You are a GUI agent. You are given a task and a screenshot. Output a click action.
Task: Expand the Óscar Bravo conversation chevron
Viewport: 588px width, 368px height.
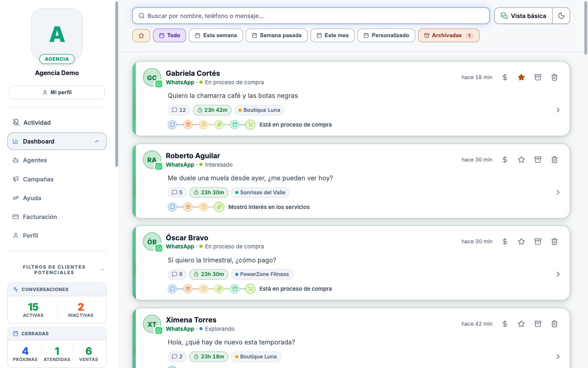558,274
